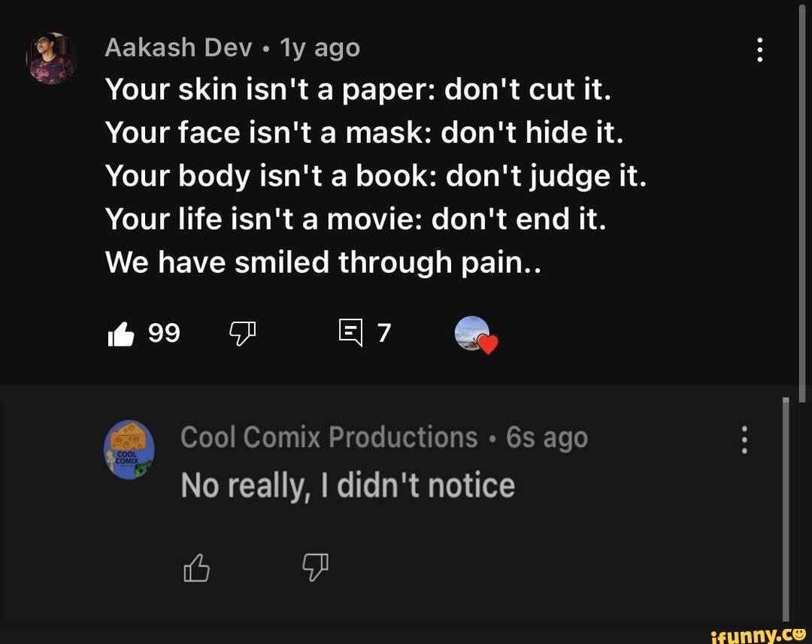
Task: Open the options menu for Cool Comix's reply
Action: coord(745,440)
